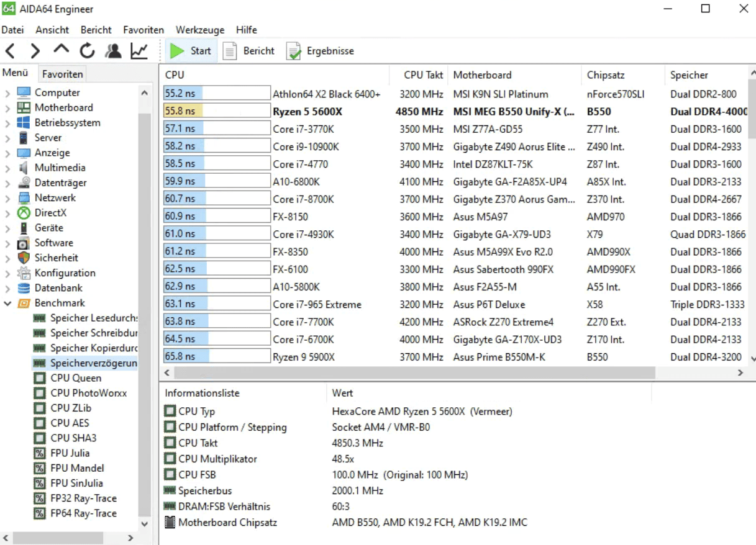Expand the Multimedia tree node
756x545 pixels.
(x=7, y=168)
